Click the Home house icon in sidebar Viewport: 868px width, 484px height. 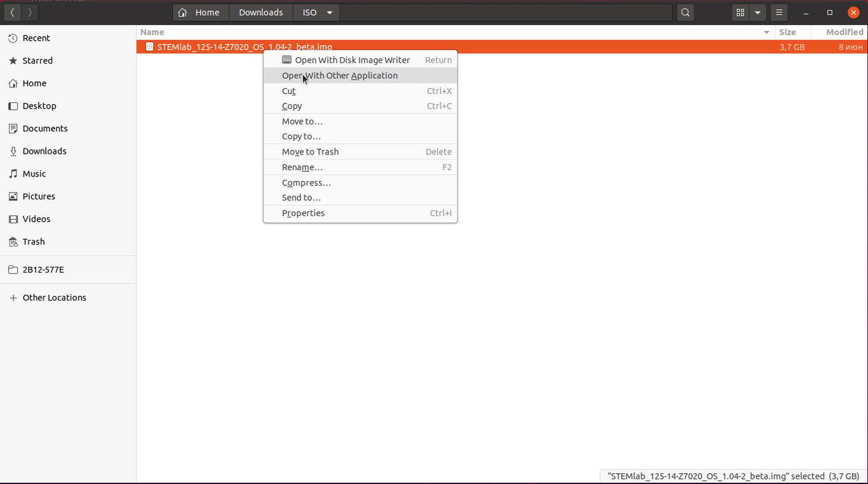(x=13, y=83)
